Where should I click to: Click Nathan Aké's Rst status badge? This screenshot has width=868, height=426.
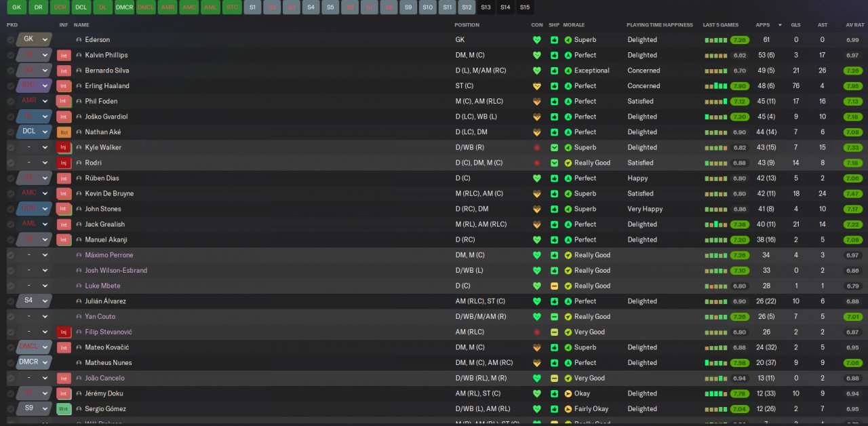(64, 132)
